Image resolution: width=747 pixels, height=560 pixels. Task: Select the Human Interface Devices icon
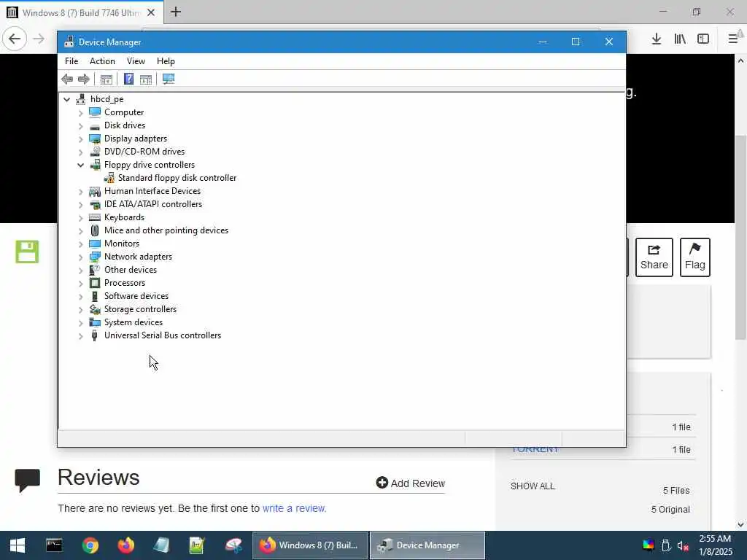95,192
